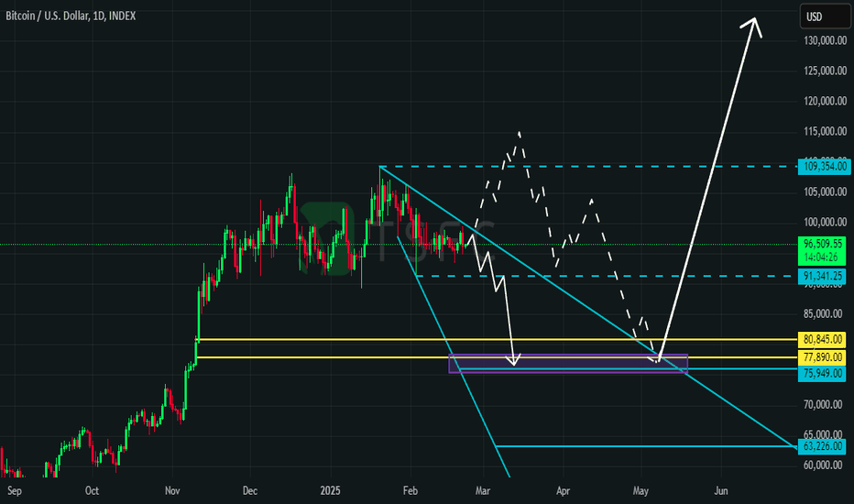Click the 14:04:26 bar countdown timer

tap(823, 257)
